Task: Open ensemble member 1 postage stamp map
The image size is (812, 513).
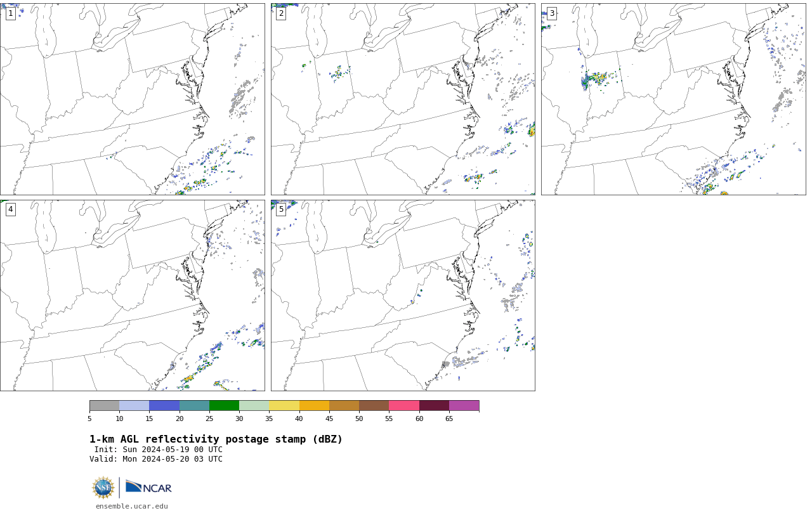Action: pyautogui.click(x=132, y=99)
